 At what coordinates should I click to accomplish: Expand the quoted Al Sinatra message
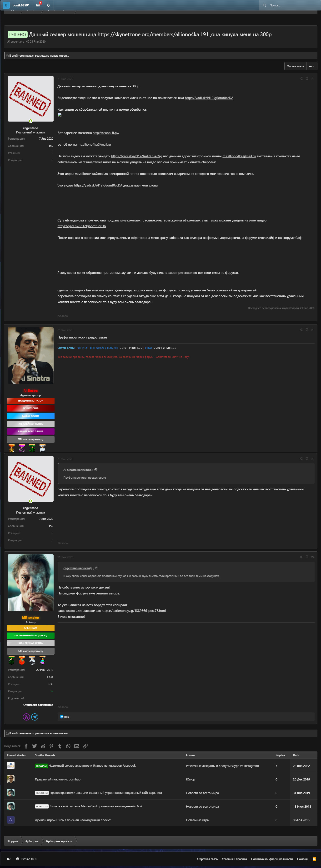96,470
